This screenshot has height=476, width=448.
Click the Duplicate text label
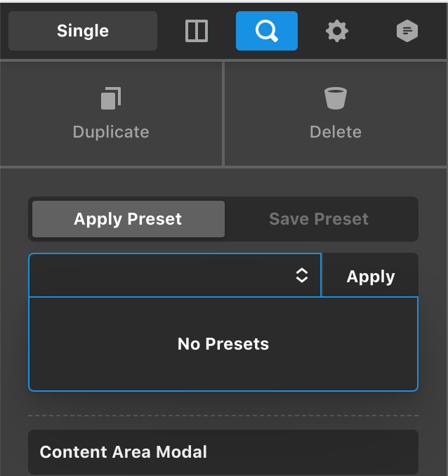point(111,132)
